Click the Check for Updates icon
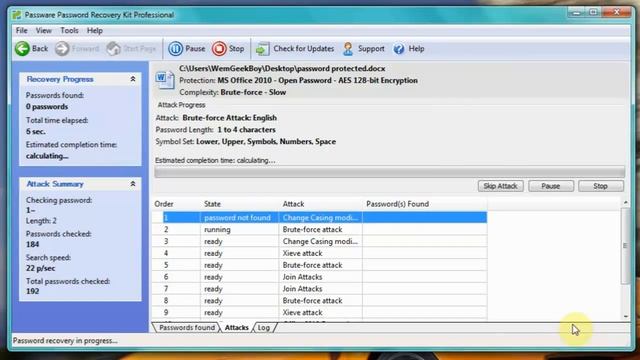The width and height of the screenshot is (640, 360). (x=262, y=49)
